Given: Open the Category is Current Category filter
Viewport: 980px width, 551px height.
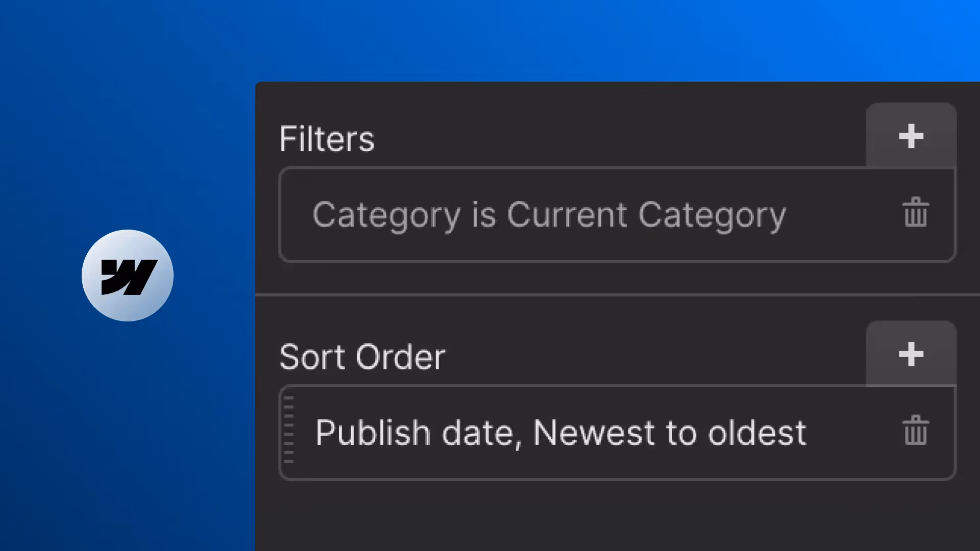Looking at the screenshot, I should click(x=549, y=215).
